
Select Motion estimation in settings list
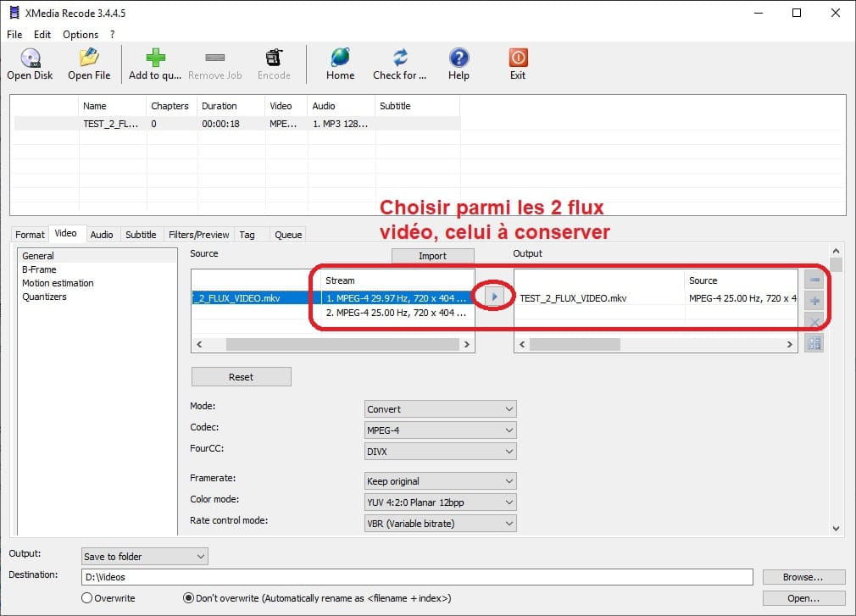pos(97,283)
